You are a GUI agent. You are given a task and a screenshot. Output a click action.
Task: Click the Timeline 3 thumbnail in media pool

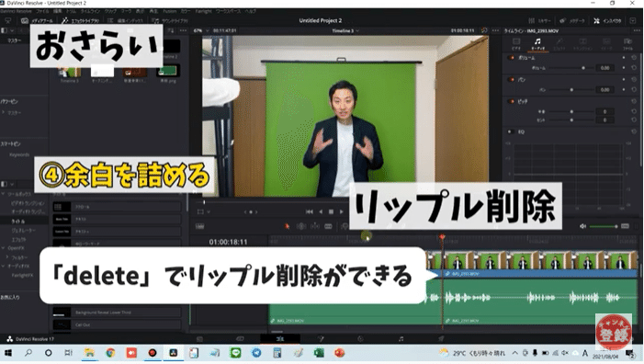(x=70, y=72)
